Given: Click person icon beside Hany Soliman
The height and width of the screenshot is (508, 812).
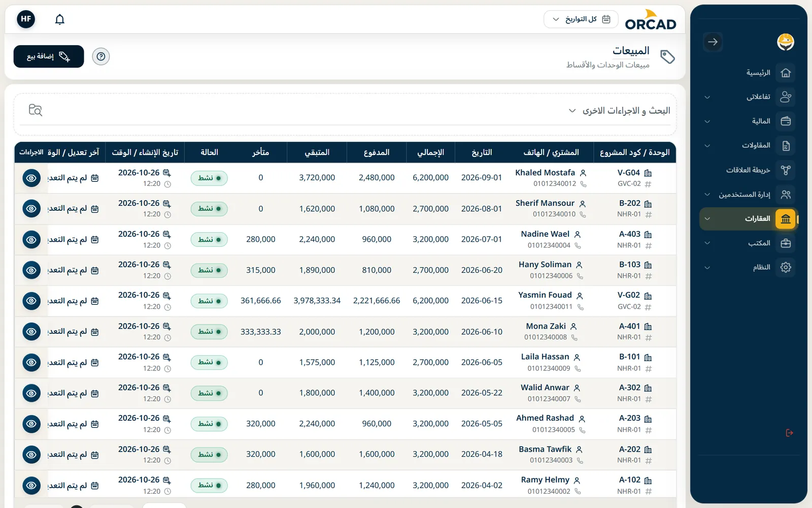Looking at the screenshot, I should tap(579, 265).
